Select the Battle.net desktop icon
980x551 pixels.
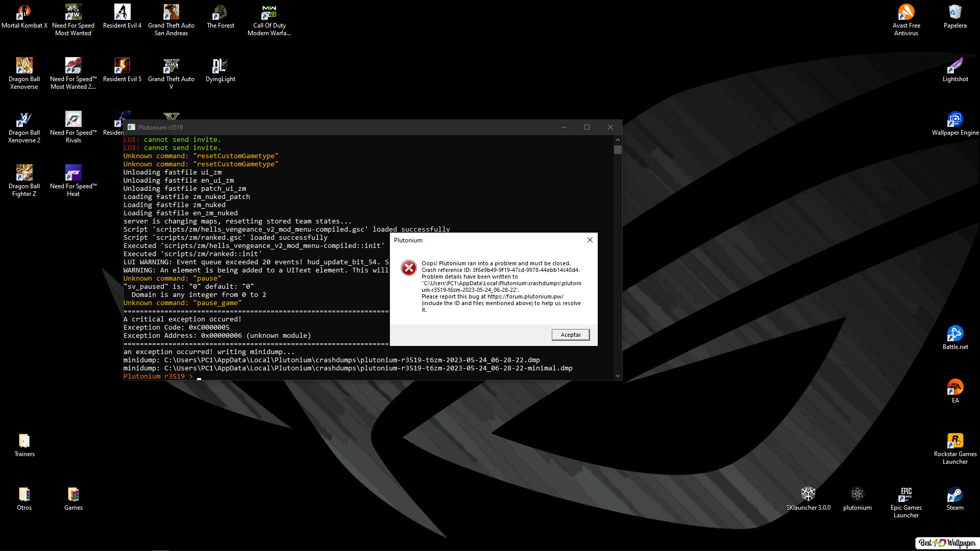pyautogui.click(x=955, y=337)
